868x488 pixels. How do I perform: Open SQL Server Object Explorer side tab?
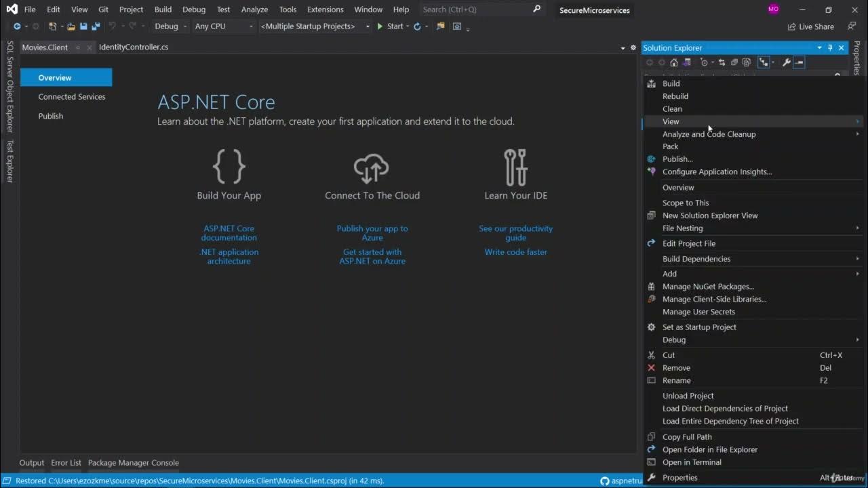[x=9, y=87]
